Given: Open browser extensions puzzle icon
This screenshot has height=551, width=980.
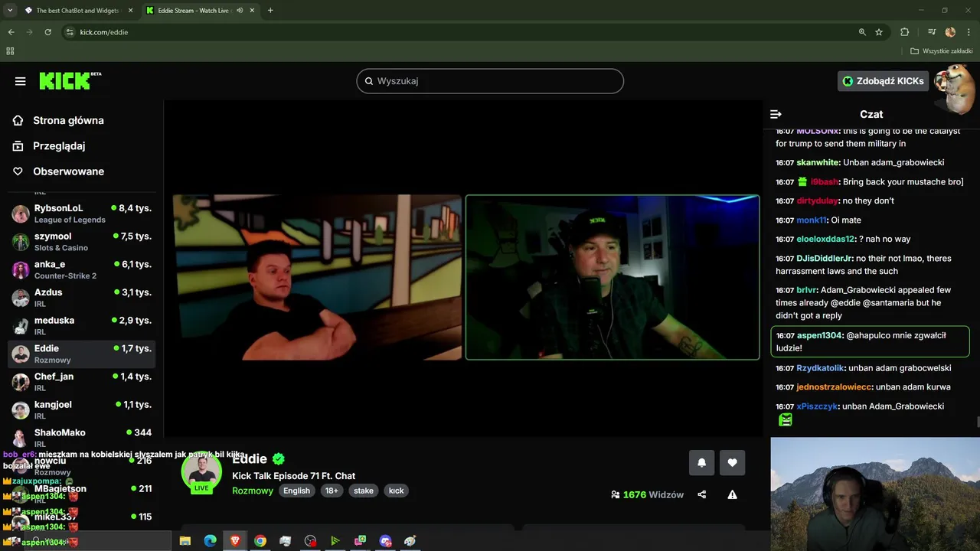Looking at the screenshot, I should click(905, 32).
